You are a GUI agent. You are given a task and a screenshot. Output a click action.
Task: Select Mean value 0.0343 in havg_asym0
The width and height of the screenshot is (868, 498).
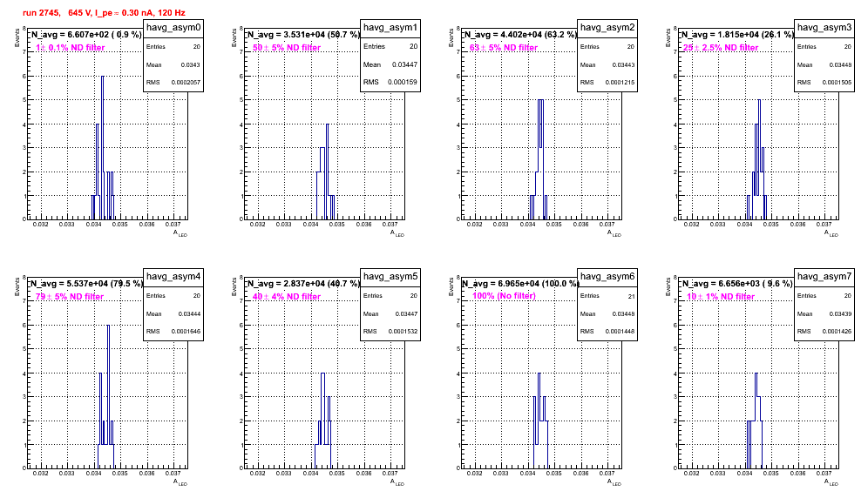(x=191, y=64)
